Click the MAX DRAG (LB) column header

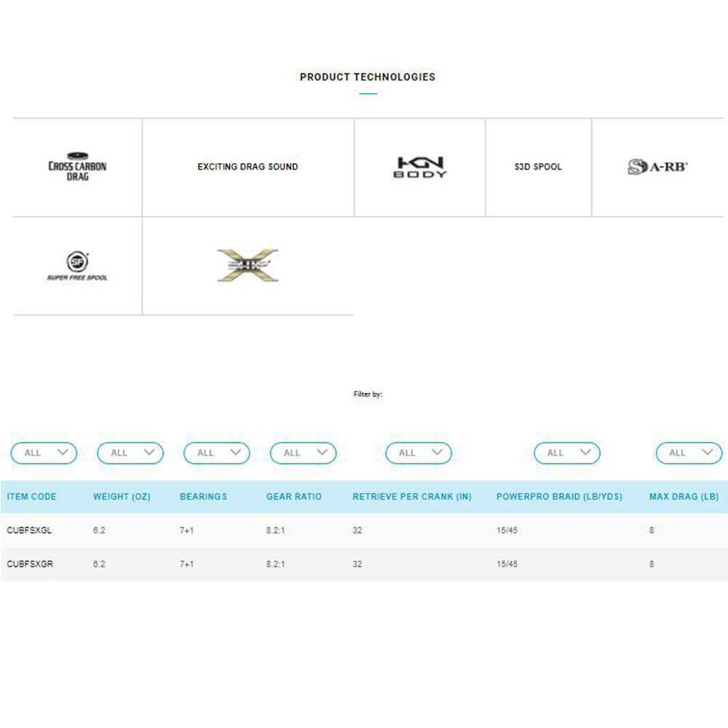[x=684, y=496]
